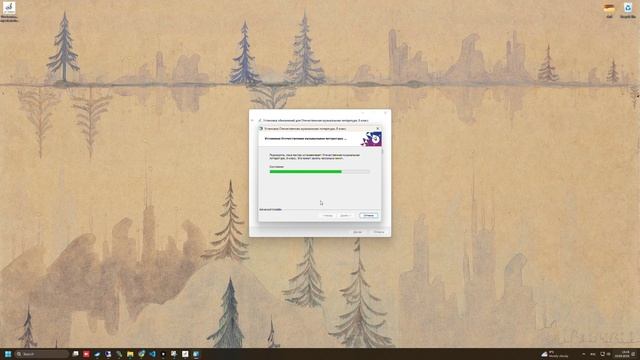Image resolution: width=640 pixels, height=360 pixels.
Task: Click the red app icon in the taskbar
Action: coord(86,354)
